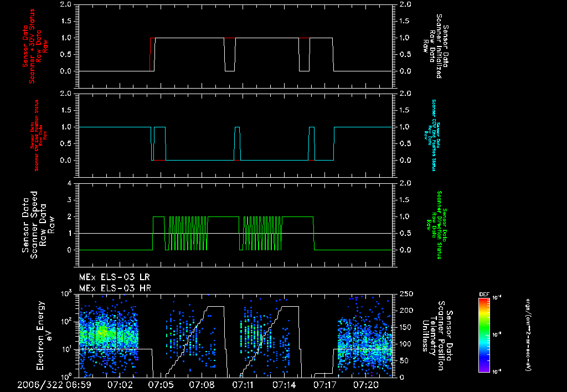Click the 1.5 tick on CCW End Position axis
Screen dimensions: 567x392
pyautogui.click(x=405, y=110)
